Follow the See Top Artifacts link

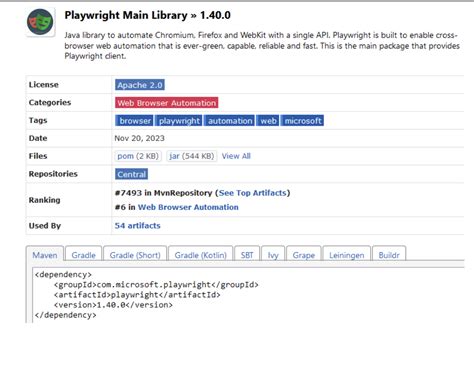coord(252,193)
